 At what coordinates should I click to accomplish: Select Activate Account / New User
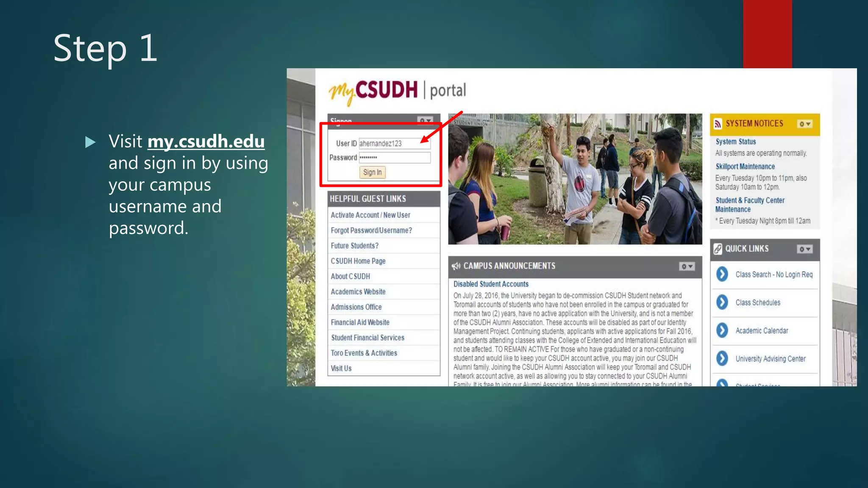tap(370, 215)
